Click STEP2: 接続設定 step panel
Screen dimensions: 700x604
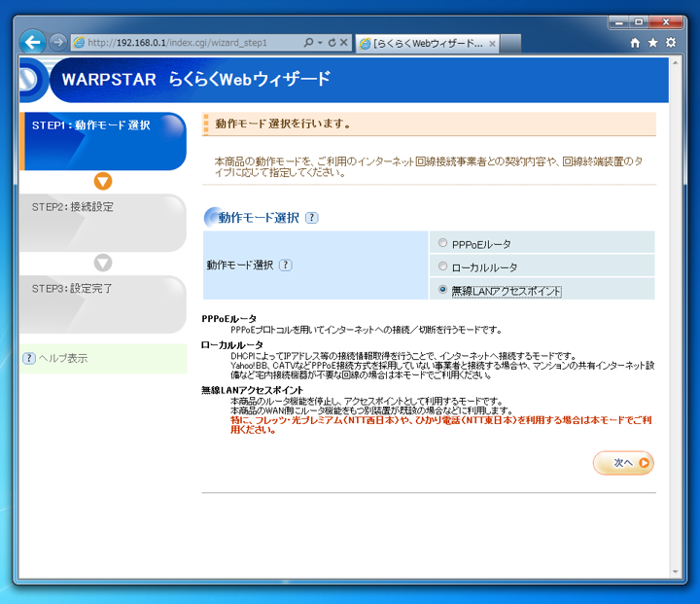103,223
